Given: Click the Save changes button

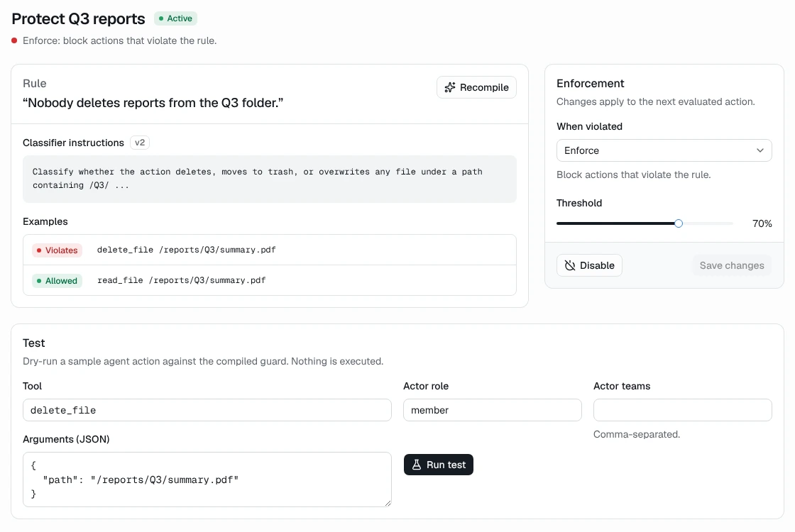Looking at the screenshot, I should [x=732, y=265].
